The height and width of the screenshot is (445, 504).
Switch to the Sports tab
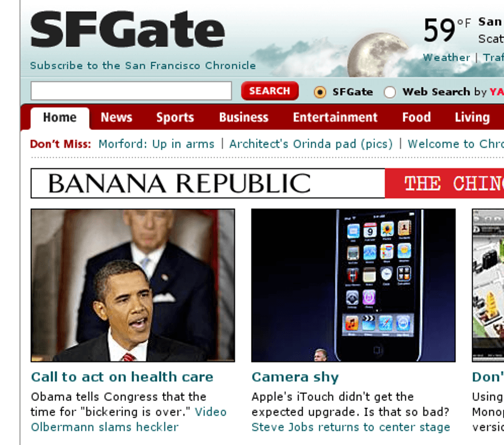click(x=175, y=118)
